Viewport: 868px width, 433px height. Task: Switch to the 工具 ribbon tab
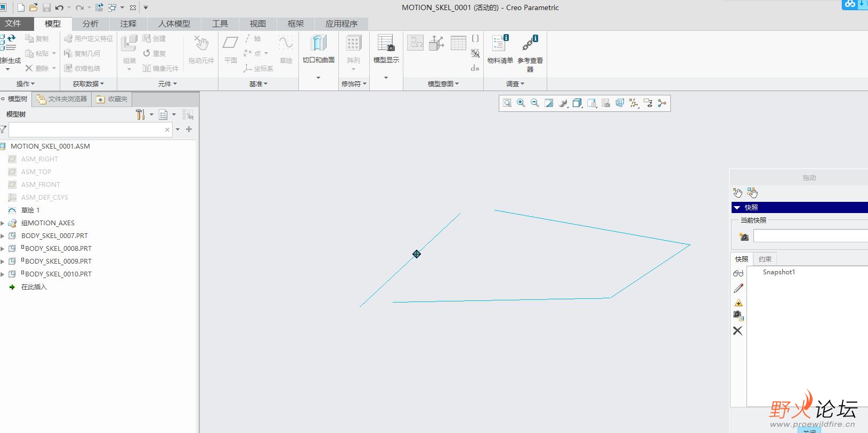[220, 23]
